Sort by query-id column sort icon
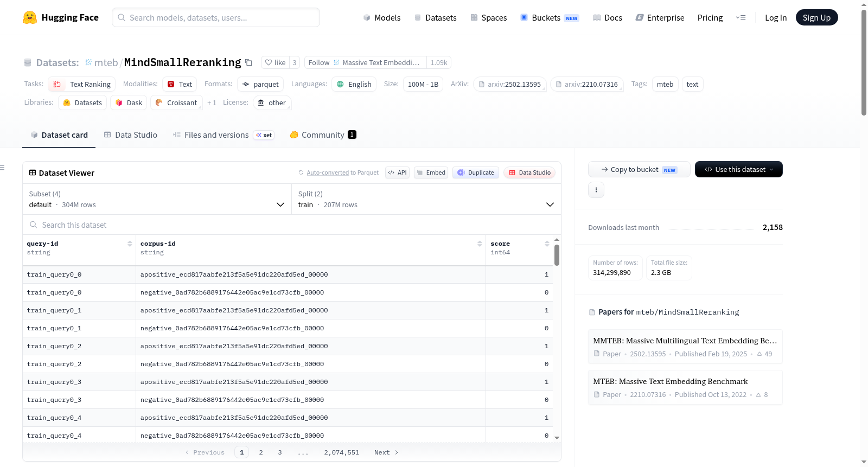Image resolution: width=868 pixels, height=467 pixels. [x=130, y=244]
